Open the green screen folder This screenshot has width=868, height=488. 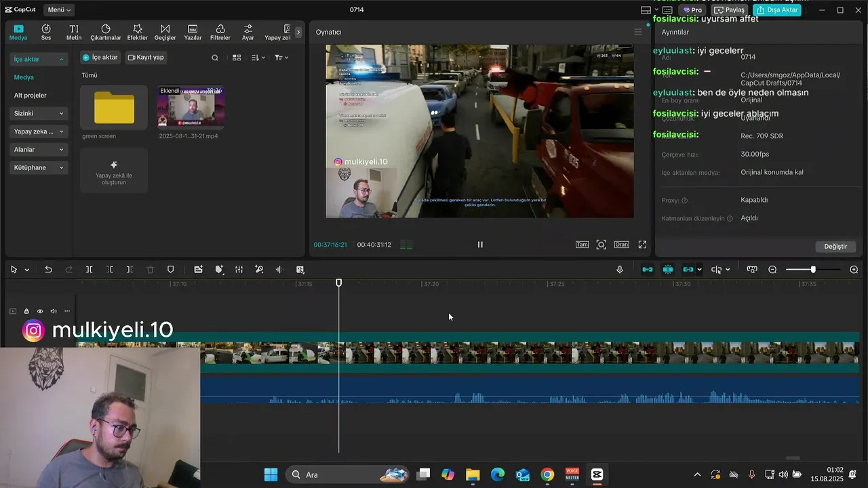pos(114,108)
